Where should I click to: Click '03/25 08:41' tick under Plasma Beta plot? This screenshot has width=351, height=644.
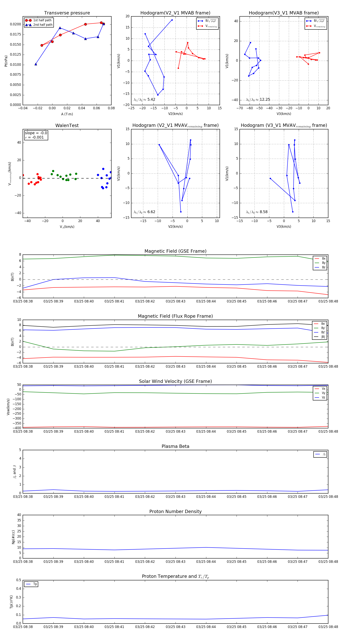pyautogui.click(x=114, y=497)
